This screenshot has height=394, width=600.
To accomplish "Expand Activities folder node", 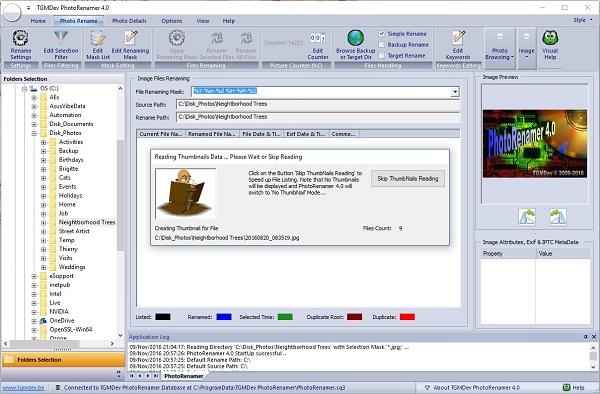I will tap(43, 142).
